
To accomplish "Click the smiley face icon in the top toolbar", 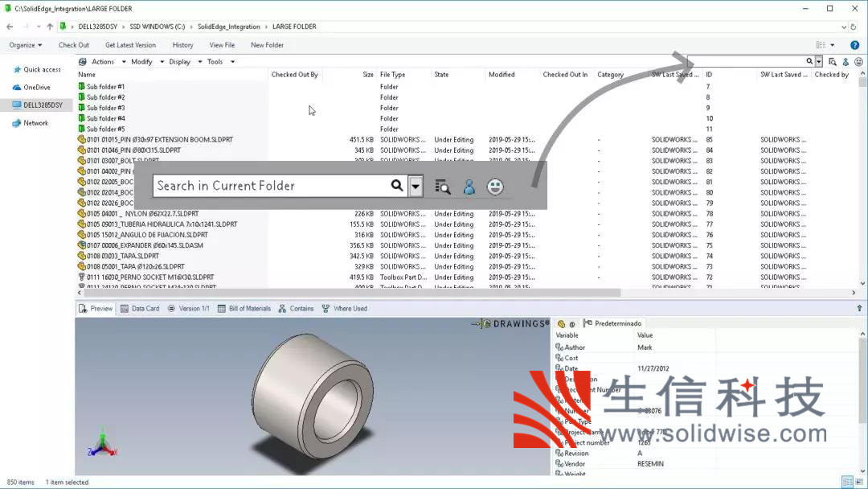I will click(x=858, y=61).
